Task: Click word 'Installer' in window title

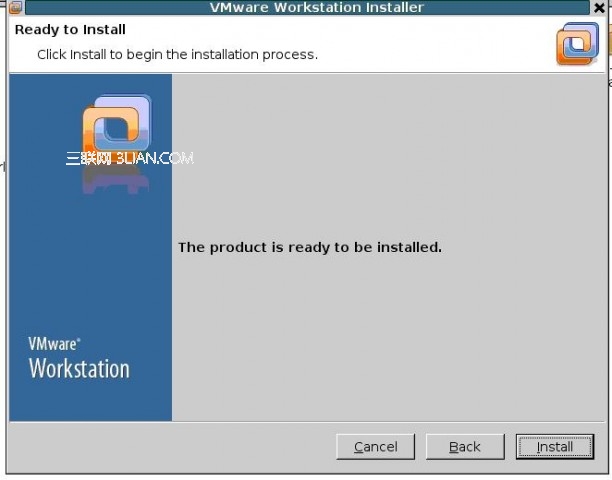Action: [x=394, y=7]
